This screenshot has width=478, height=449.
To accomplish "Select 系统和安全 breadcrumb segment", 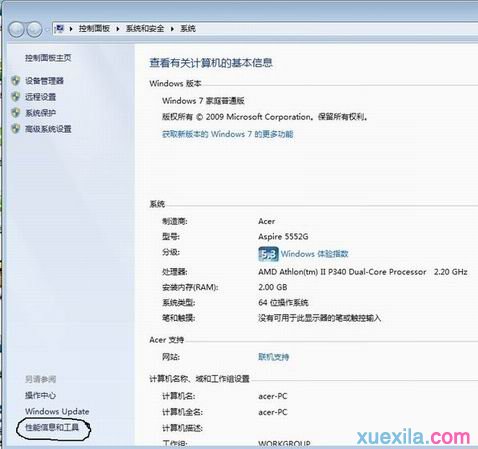I will coord(145,29).
